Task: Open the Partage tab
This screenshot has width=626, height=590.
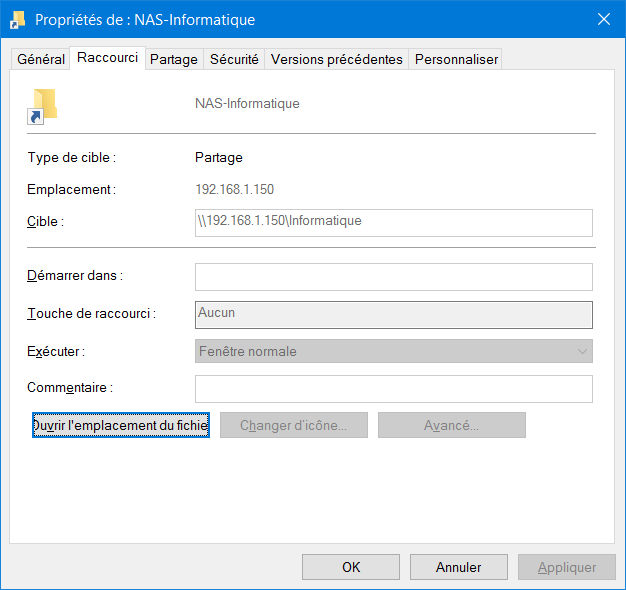Action: [174, 59]
